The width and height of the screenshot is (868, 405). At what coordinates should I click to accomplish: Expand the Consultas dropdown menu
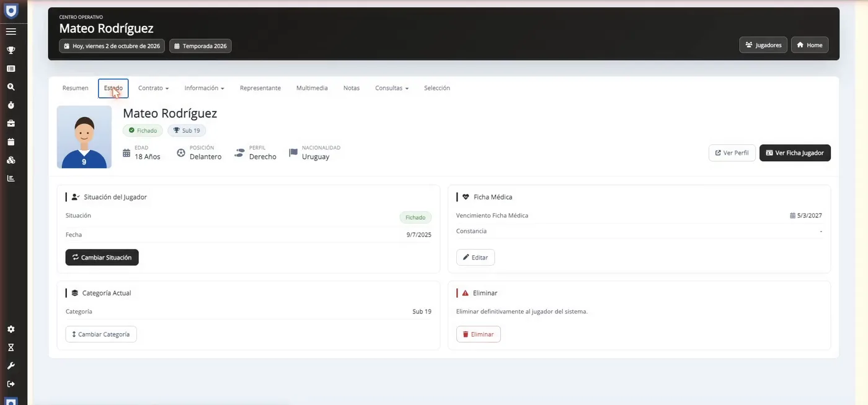[x=392, y=88]
